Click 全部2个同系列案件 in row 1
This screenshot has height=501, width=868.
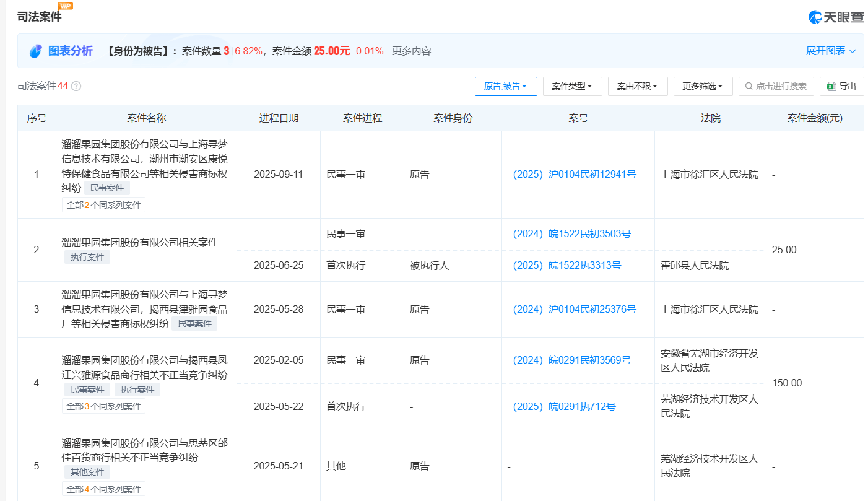point(103,205)
